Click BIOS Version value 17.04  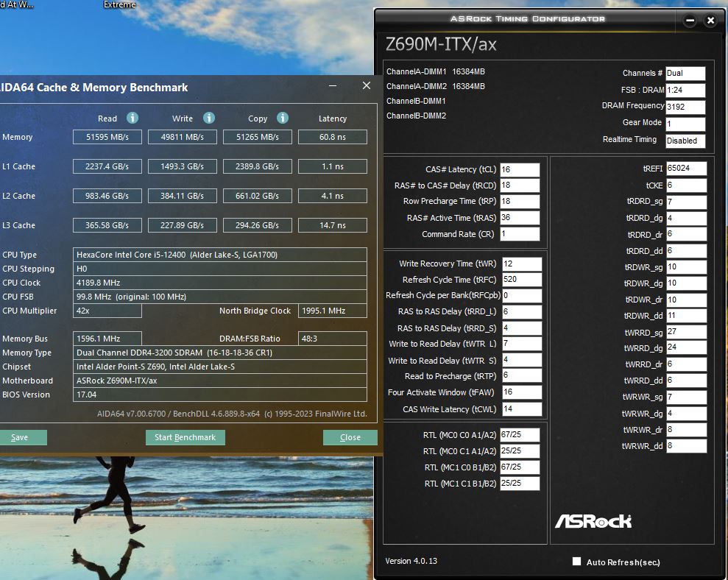pyautogui.click(x=220, y=395)
